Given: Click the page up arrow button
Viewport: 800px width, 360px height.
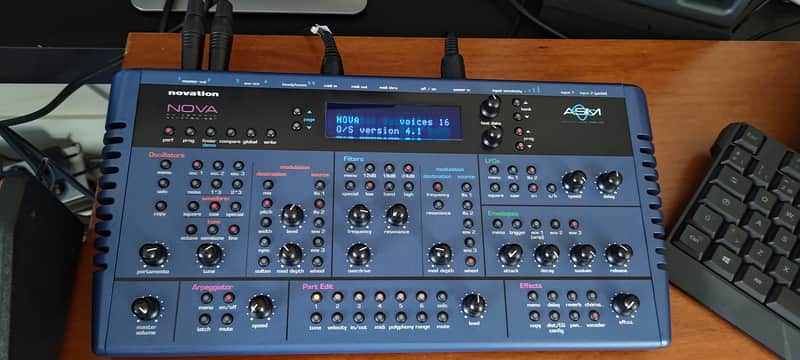Looking at the screenshot, I should coord(297,112).
